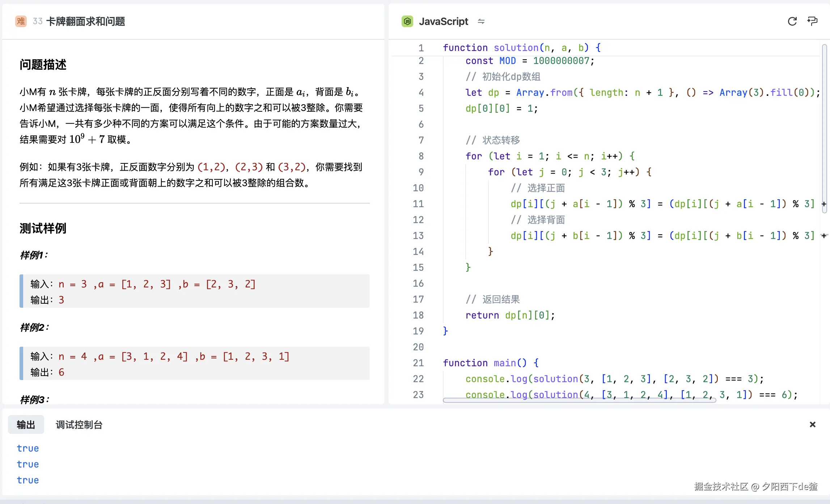830x504 pixels.
Task: Click line number 8 in the gutter
Action: point(421,156)
